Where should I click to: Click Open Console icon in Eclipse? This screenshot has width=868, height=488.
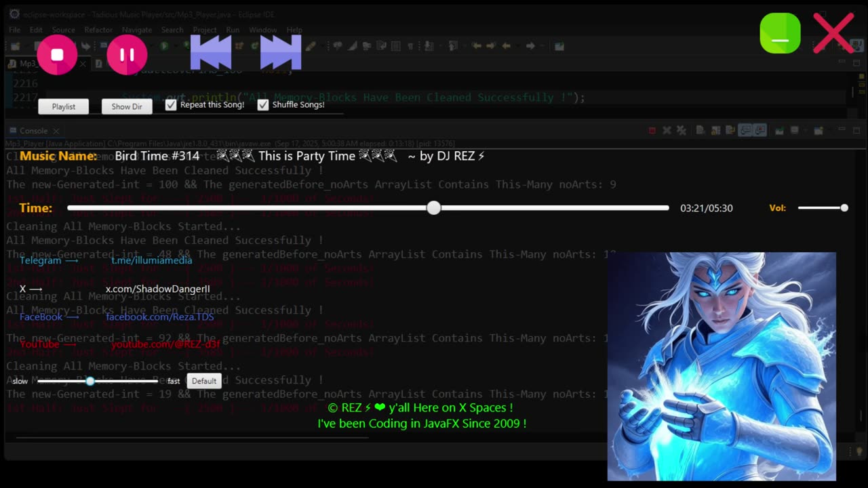coord(818,130)
